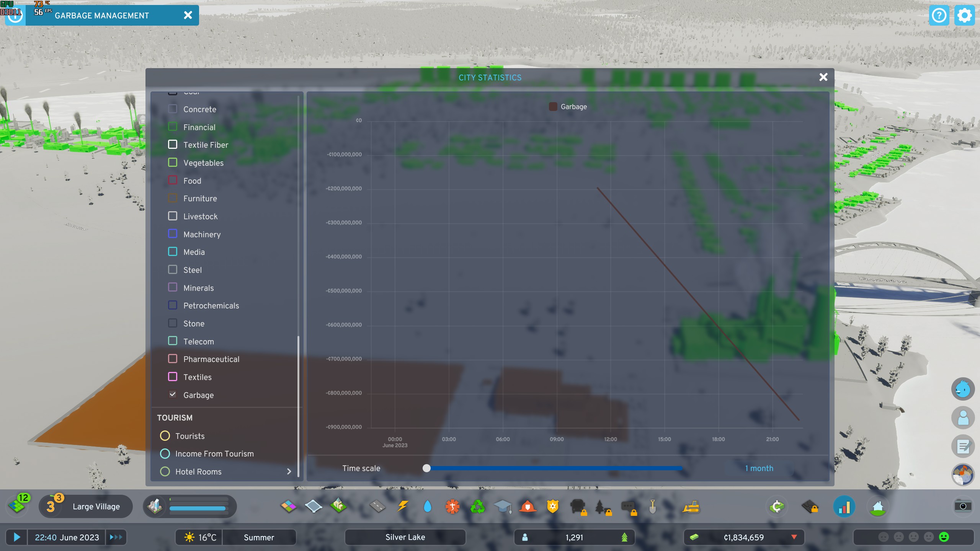Viewport: 980px width, 551px height.
Task: Select the Electricity service icon
Action: click(402, 506)
